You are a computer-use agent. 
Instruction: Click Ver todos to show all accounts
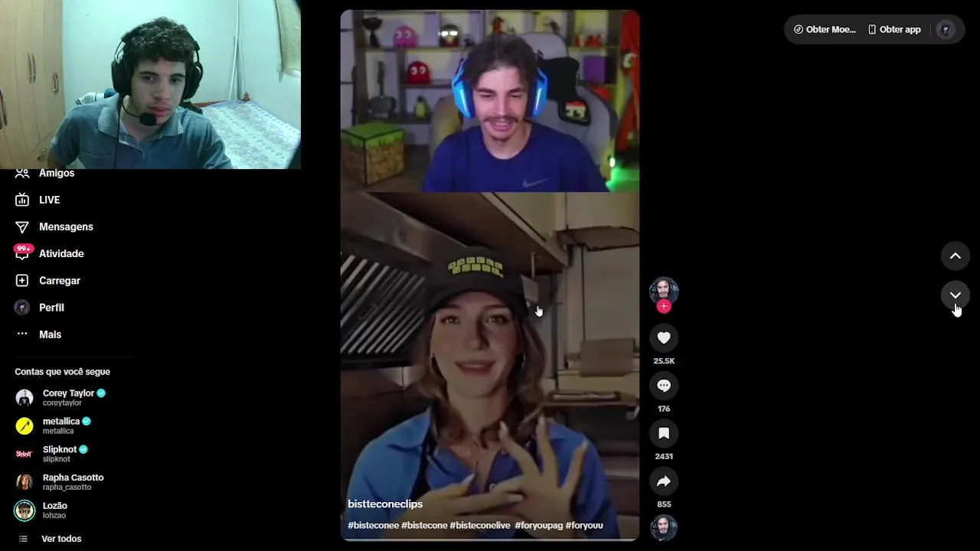click(61, 539)
